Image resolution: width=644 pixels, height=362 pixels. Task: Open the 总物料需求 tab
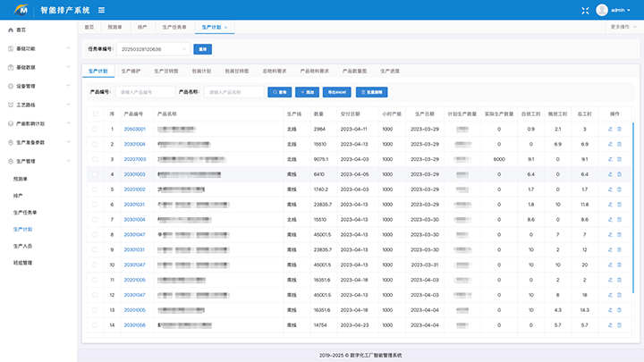click(x=274, y=70)
